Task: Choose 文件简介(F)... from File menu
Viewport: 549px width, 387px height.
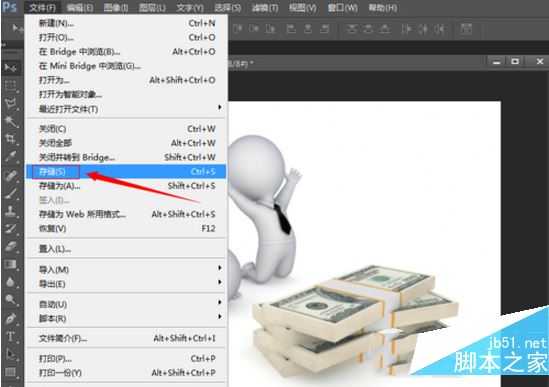Action: [x=126, y=338]
